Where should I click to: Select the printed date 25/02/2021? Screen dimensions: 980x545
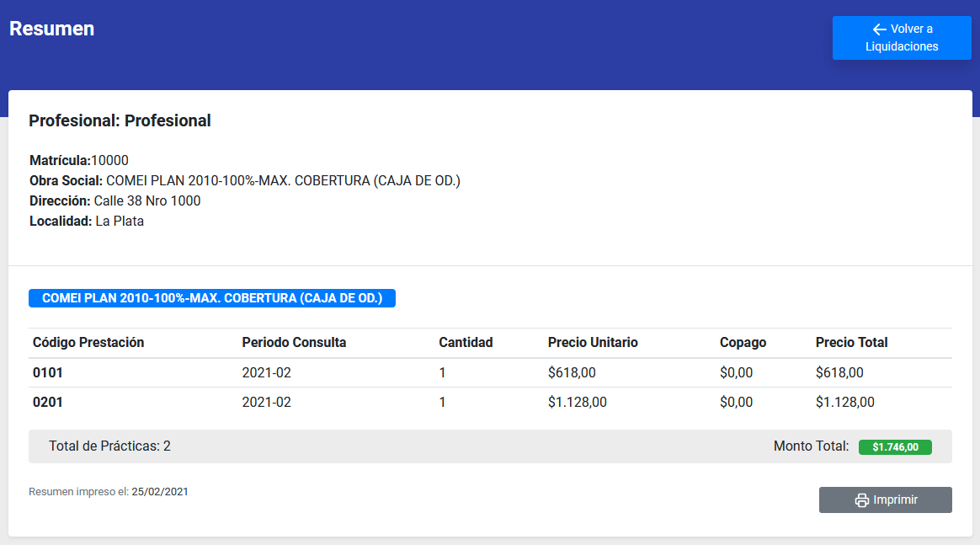point(158,491)
